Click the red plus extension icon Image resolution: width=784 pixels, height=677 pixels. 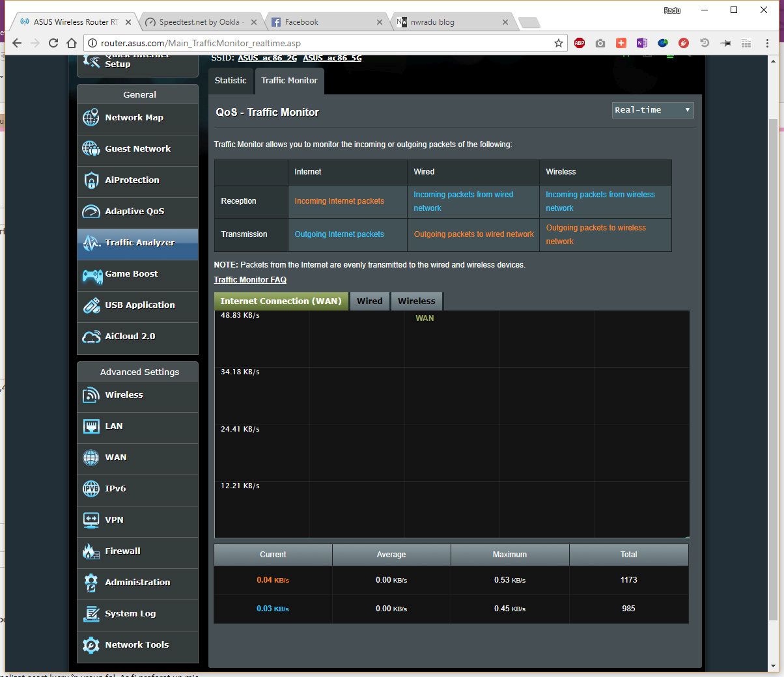(x=621, y=43)
